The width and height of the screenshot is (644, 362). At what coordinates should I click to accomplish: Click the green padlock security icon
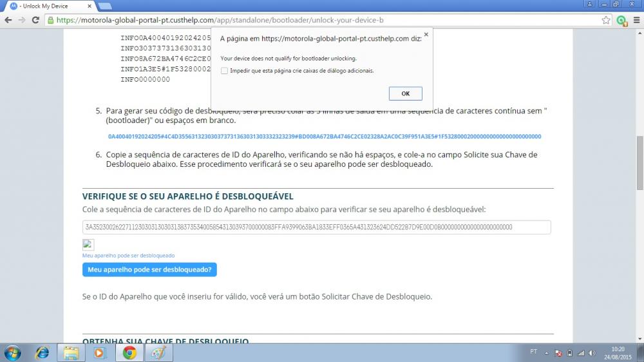pos(50,20)
